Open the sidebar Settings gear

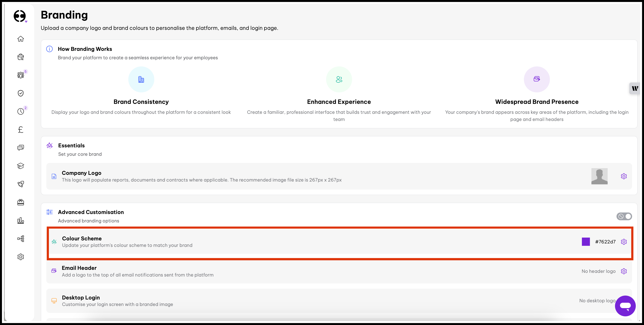click(x=21, y=257)
